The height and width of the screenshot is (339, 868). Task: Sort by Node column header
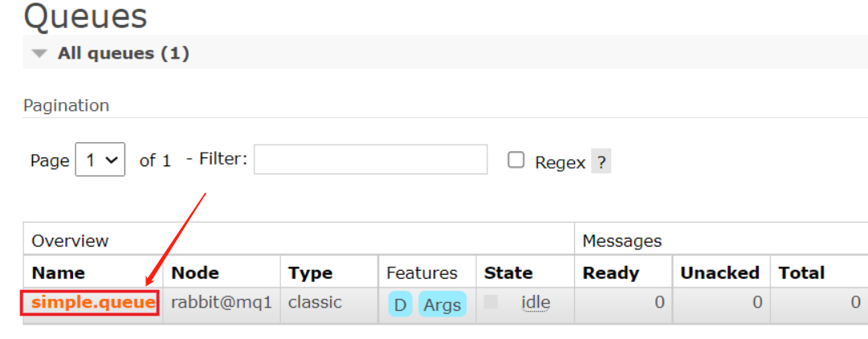[x=195, y=273]
